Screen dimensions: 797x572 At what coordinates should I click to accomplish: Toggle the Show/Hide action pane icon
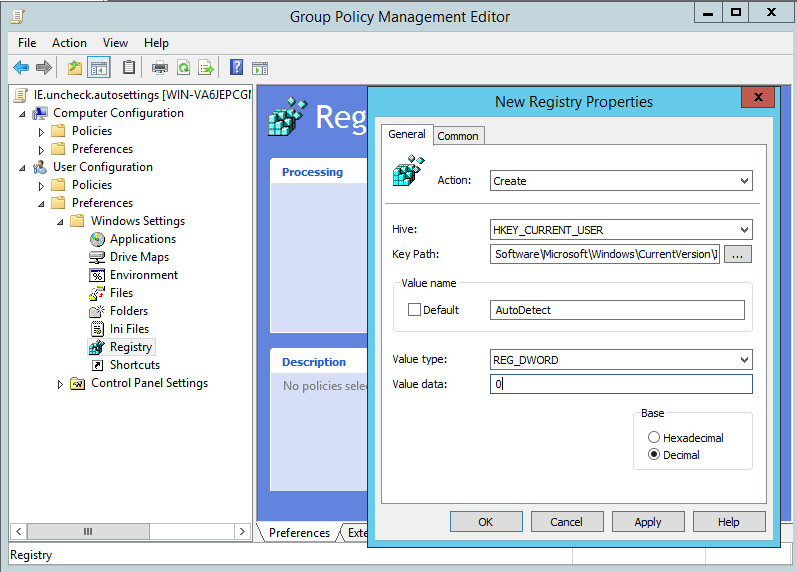(x=260, y=68)
